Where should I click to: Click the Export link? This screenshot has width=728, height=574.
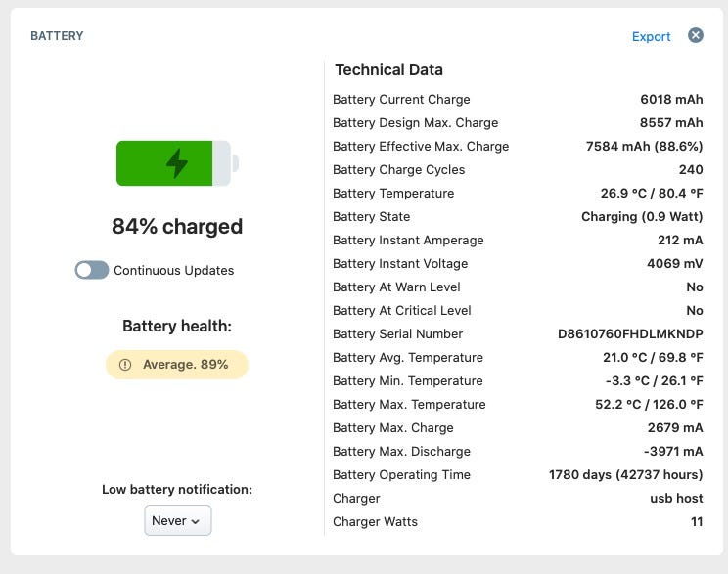(x=651, y=36)
